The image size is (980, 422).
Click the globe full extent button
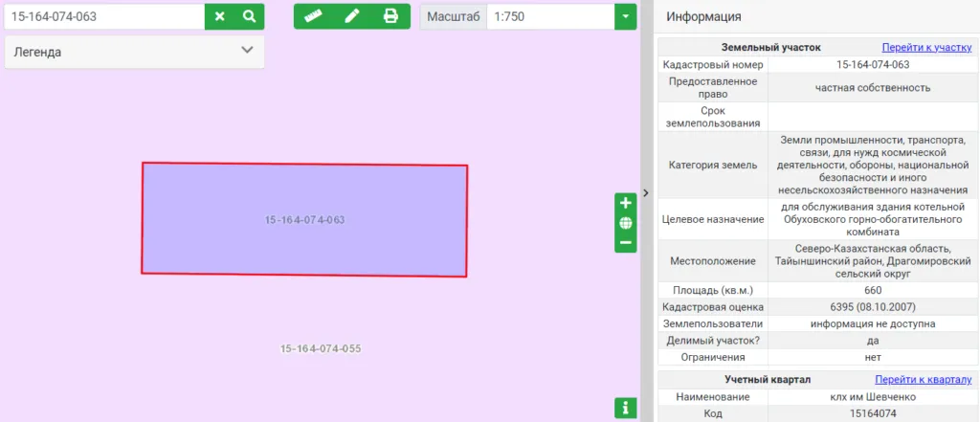tap(626, 223)
